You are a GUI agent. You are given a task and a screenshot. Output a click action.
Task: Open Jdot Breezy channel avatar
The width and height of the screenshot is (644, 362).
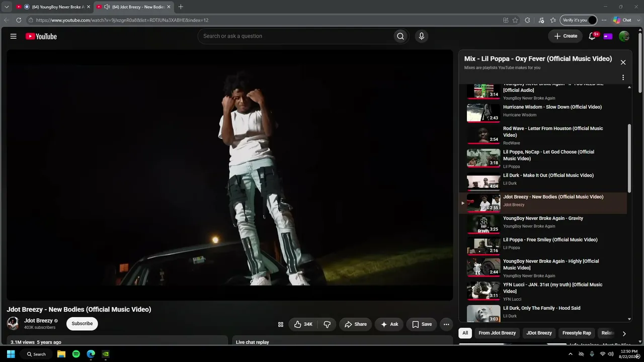13,323
